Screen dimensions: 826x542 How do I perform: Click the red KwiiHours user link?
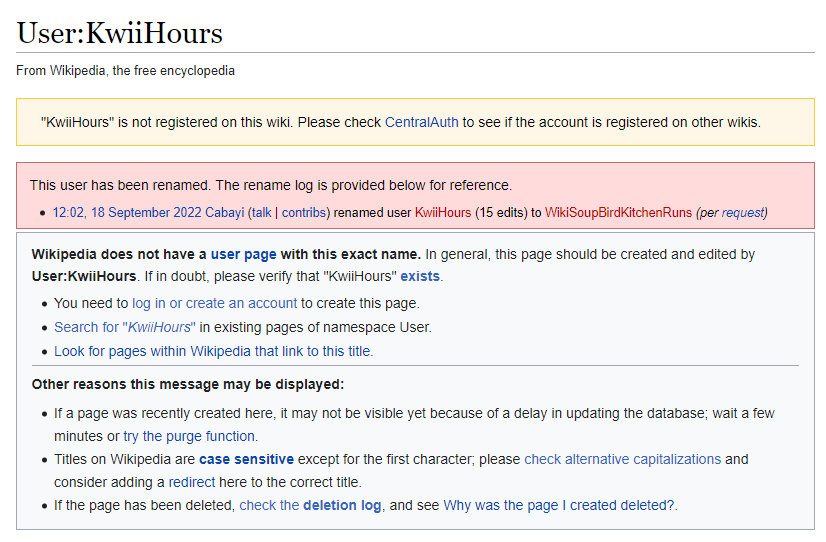tap(443, 212)
